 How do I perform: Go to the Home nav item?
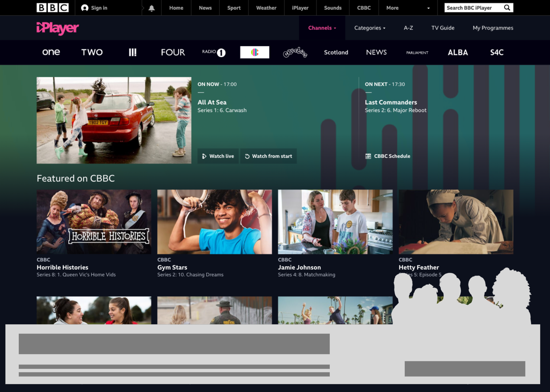176,8
